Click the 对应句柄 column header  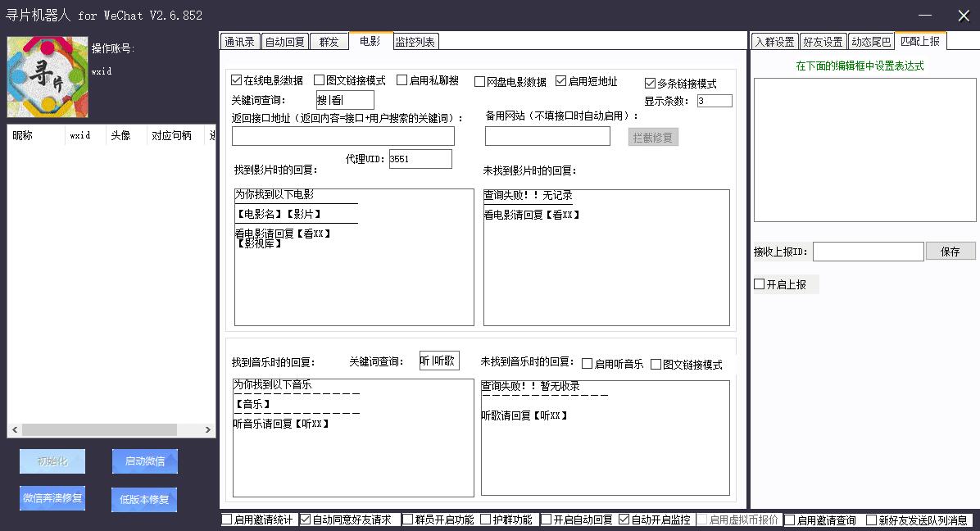tap(175, 135)
